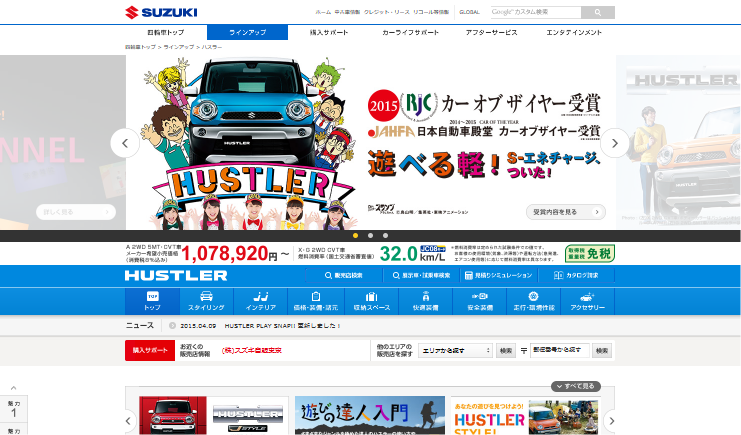Open the クレジット・リース link
Image resolution: width=741 pixels, height=435 pixels.
click(387, 12)
